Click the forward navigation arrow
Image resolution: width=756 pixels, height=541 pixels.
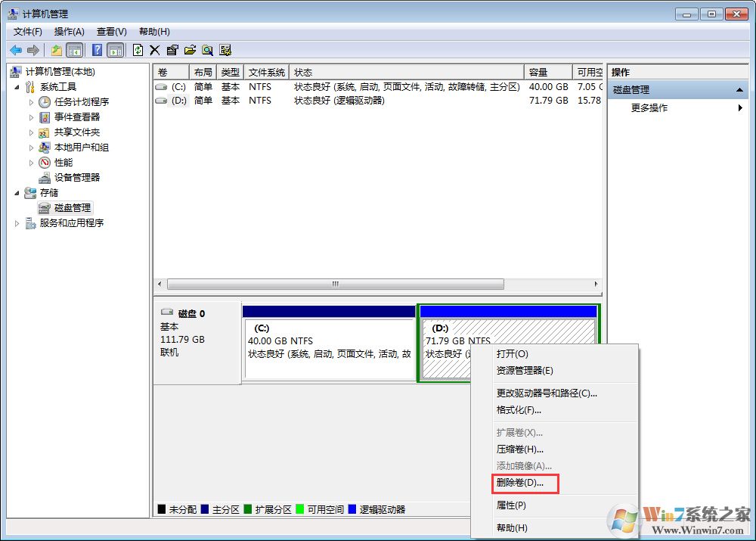[x=33, y=50]
